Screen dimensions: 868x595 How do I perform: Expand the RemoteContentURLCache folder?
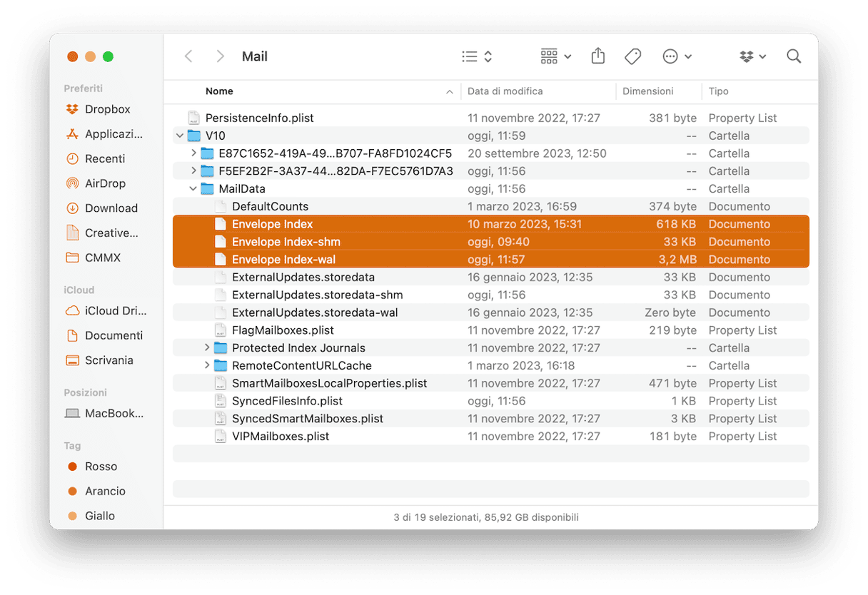tap(207, 365)
